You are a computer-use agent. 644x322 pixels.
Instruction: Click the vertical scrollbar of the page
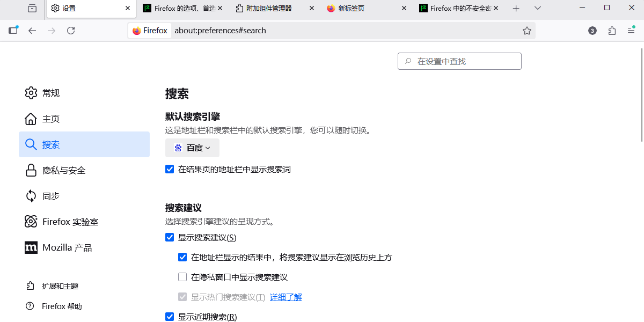pyautogui.click(x=641, y=94)
